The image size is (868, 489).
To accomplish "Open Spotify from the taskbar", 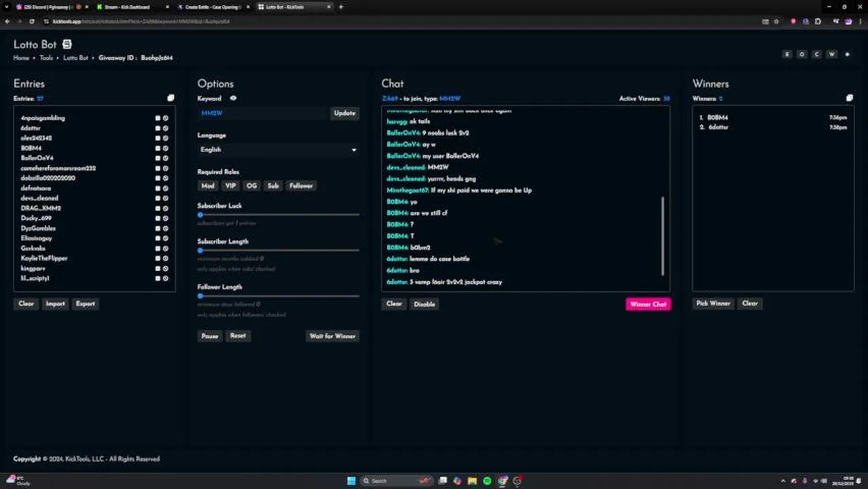I will tap(487, 481).
